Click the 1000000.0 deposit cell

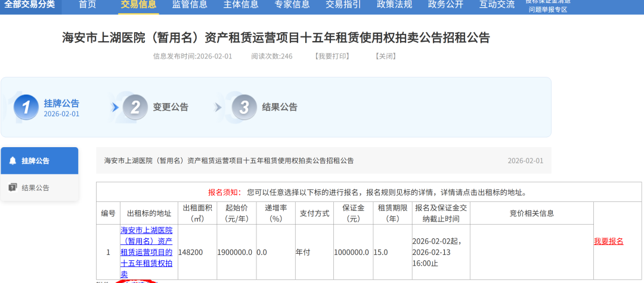click(x=354, y=252)
